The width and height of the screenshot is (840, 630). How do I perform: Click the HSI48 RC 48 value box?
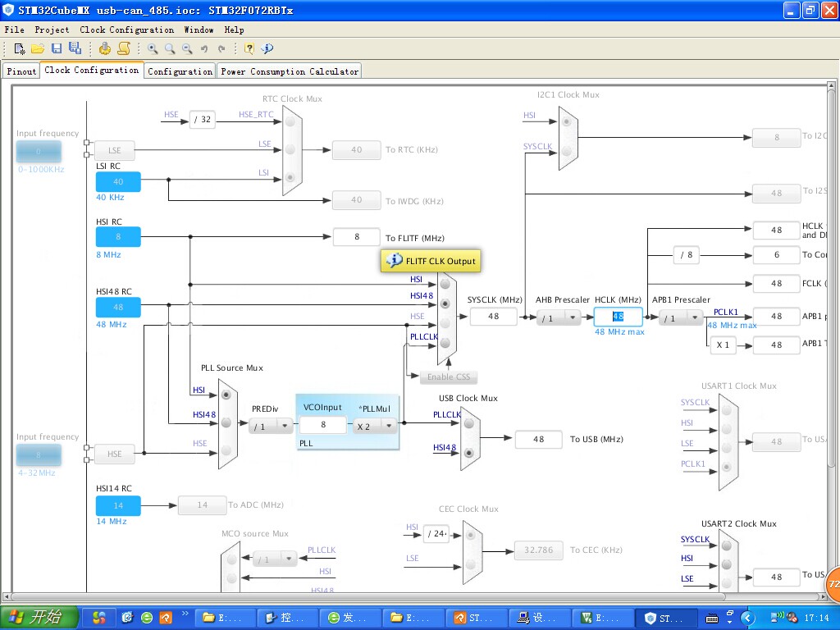pos(118,308)
